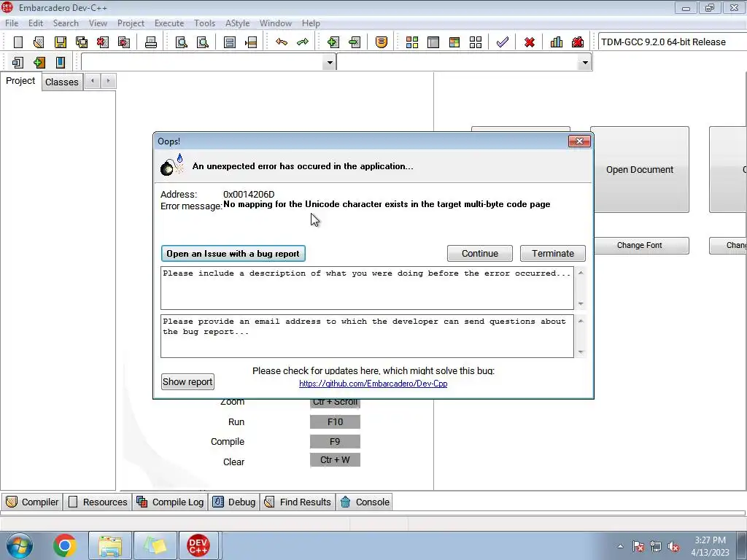Click the Change Font button on the start page
The image size is (747, 560).
[639, 245]
